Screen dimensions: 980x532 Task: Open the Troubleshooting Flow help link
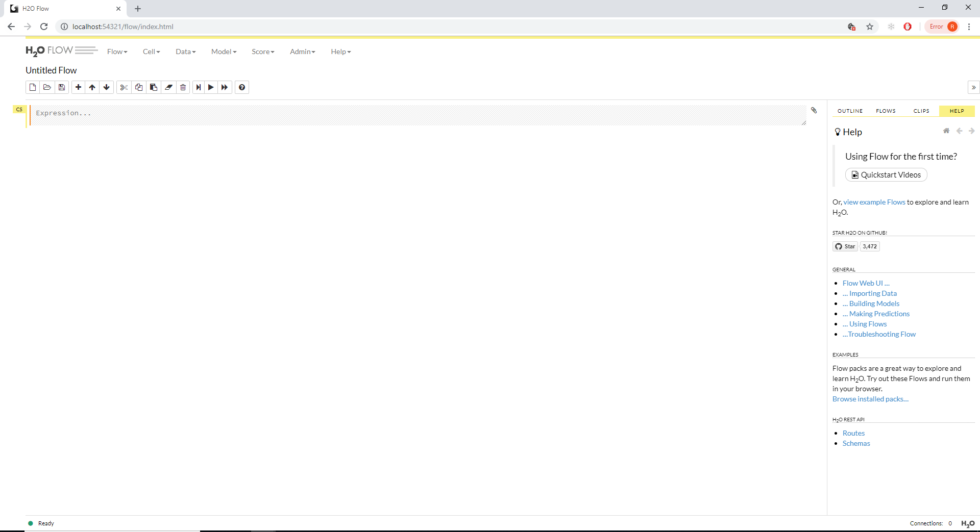(879, 334)
